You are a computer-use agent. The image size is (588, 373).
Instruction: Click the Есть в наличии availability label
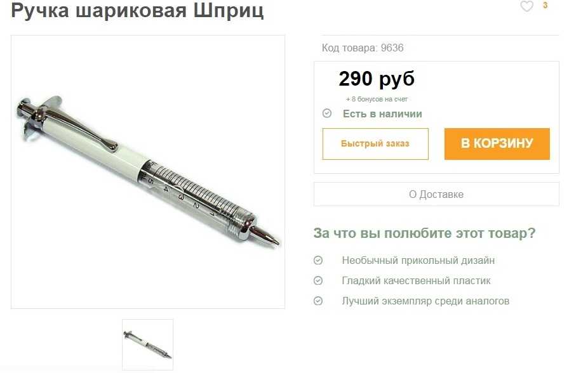tap(382, 114)
